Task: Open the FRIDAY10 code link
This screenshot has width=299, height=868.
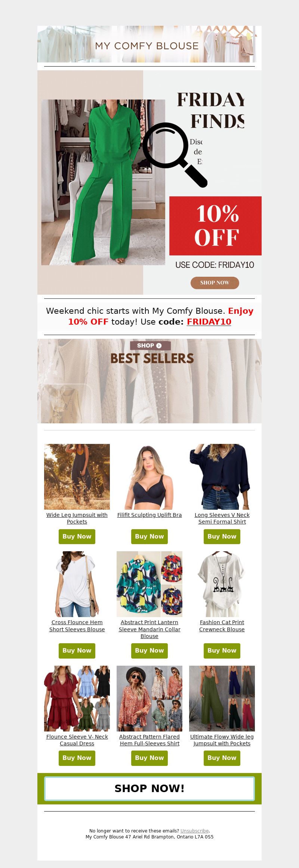Action: click(x=209, y=322)
